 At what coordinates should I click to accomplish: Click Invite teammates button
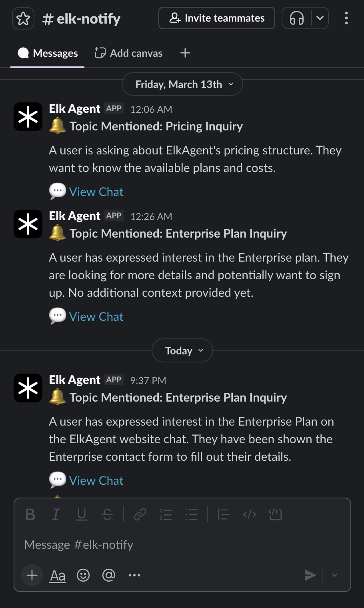[217, 18]
